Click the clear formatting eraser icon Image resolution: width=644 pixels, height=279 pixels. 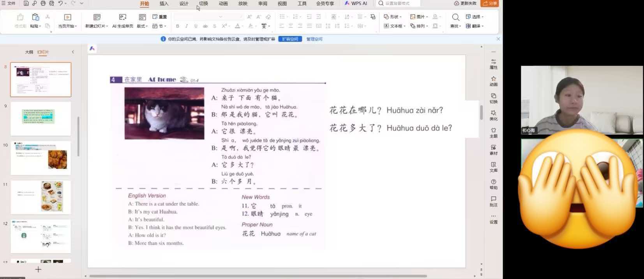tap(268, 17)
